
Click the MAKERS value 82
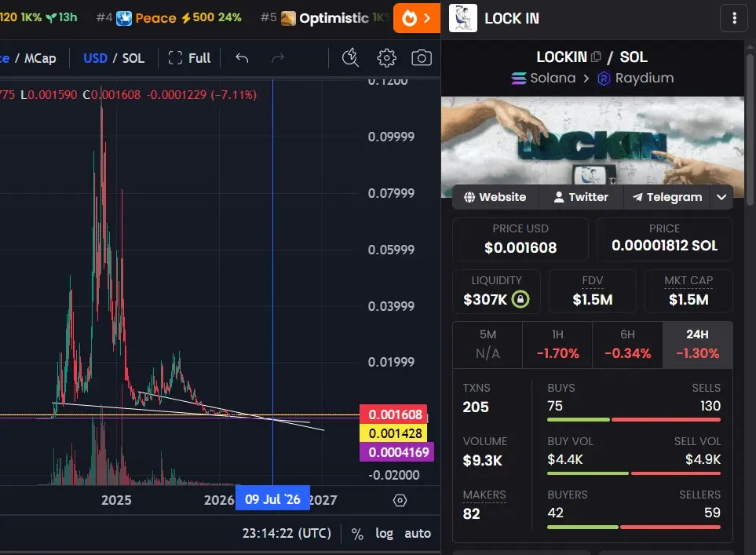coord(472,514)
